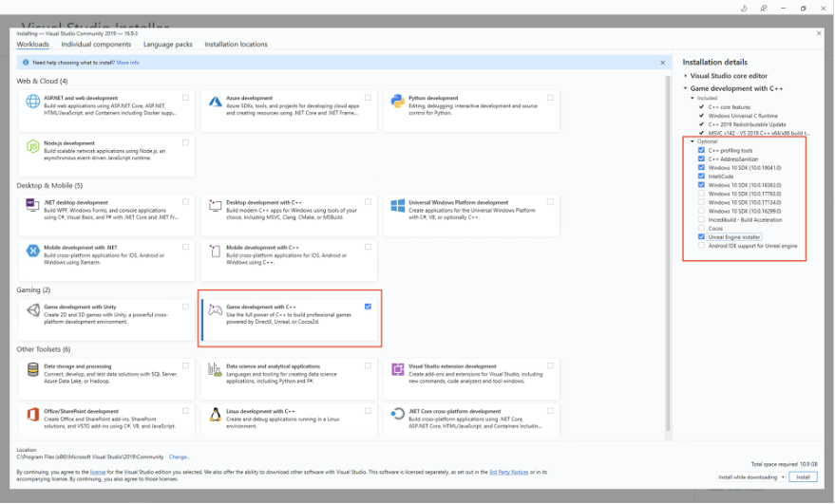This screenshot has height=504, width=835.
Task: Click the Azure development icon
Action: pyautogui.click(x=215, y=102)
